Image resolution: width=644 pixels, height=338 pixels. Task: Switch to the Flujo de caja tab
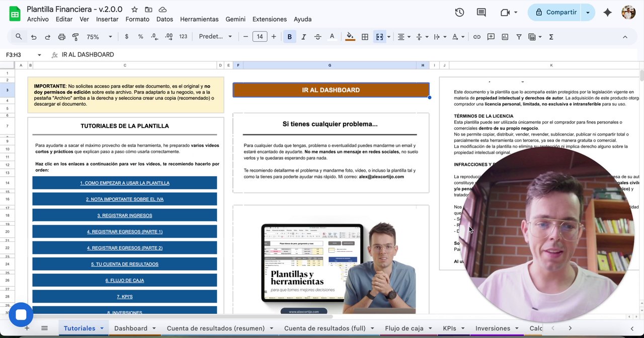pos(404,328)
